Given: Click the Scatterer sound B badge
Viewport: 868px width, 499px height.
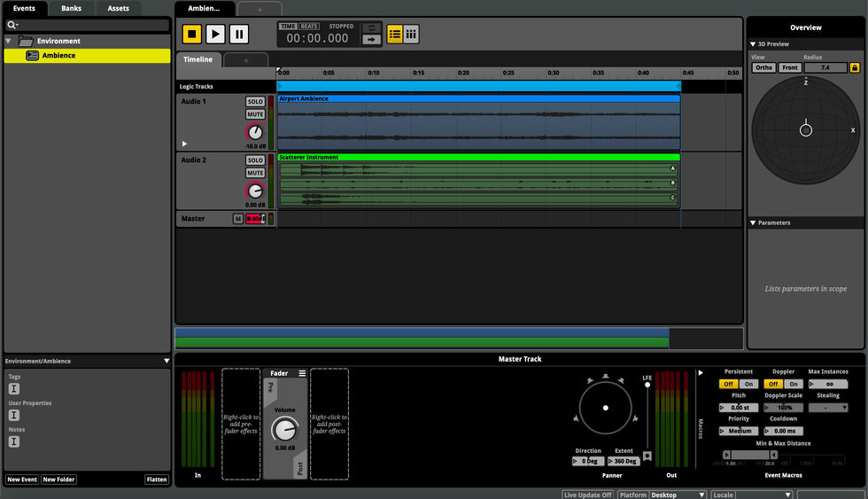Looking at the screenshot, I should [673, 183].
